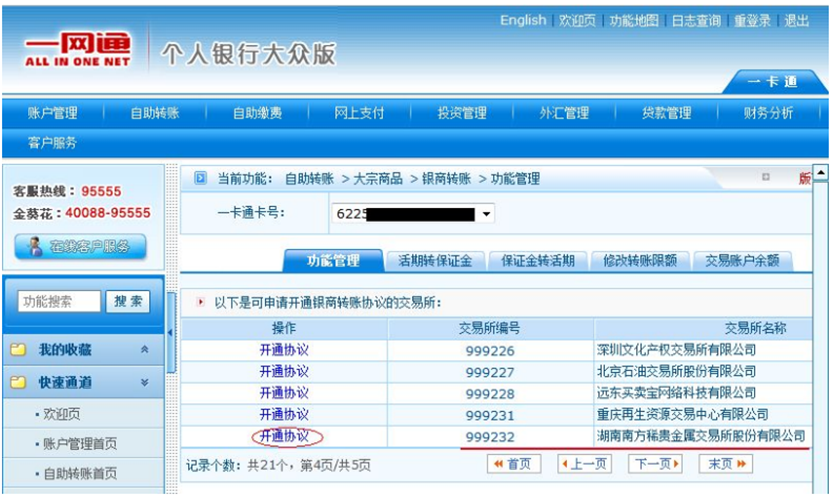Viewport: 838px width, 503px height.
Task: Open the 客户服务 menu
Action: click(x=52, y=143)
